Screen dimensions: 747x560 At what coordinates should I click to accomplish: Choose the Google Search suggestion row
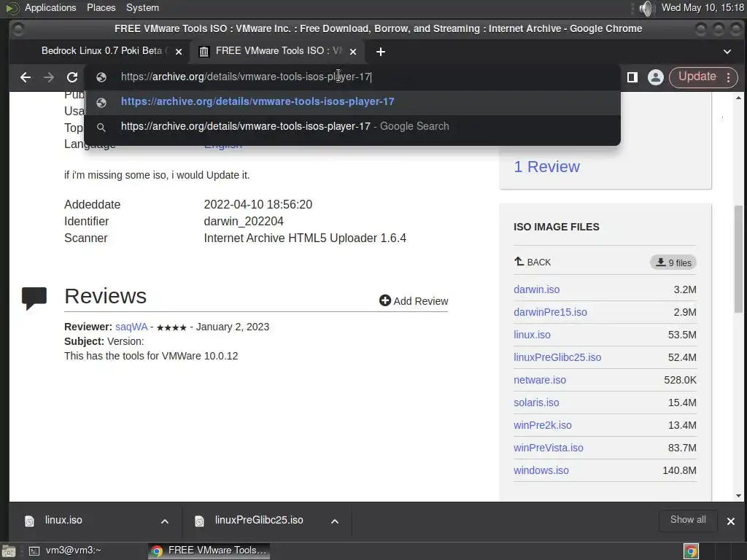pos(352,127)
